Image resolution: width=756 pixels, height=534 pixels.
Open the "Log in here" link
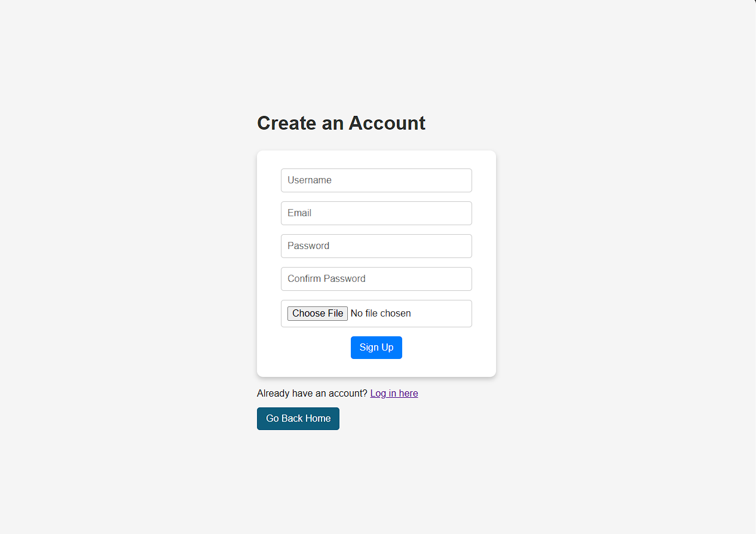tap(394, 394)
